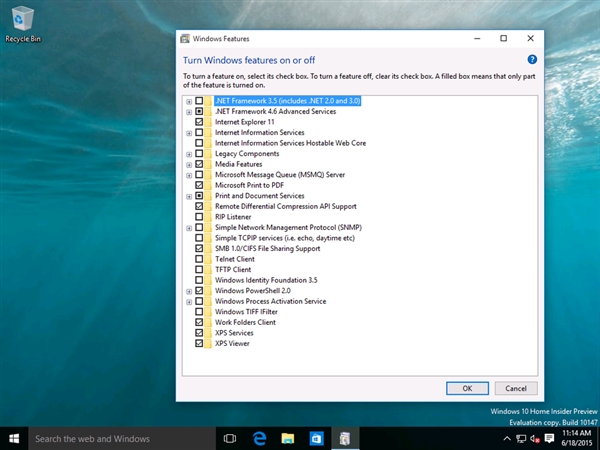
Task: Click the muted volume tray icon
Action: tap(535, 439)
